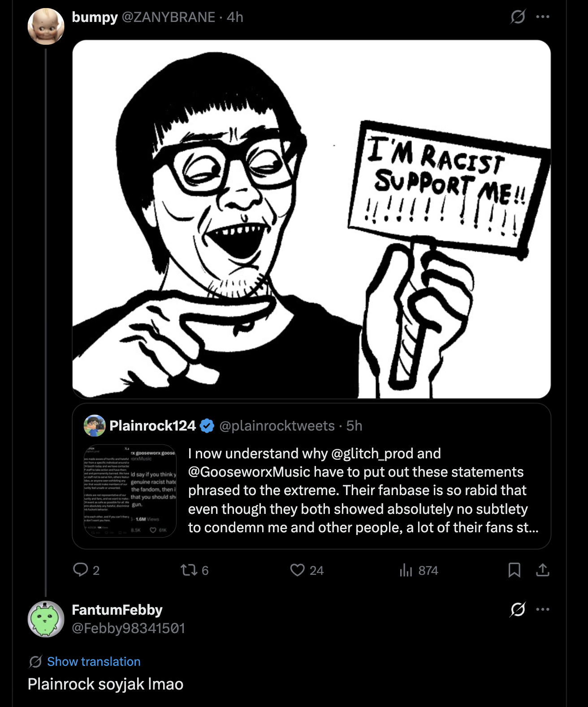Image resolution: width=588 pixels, height=707 pixels.
Task: Open the quoted Plainrock124 post text
Action: (x=363, y=490)
